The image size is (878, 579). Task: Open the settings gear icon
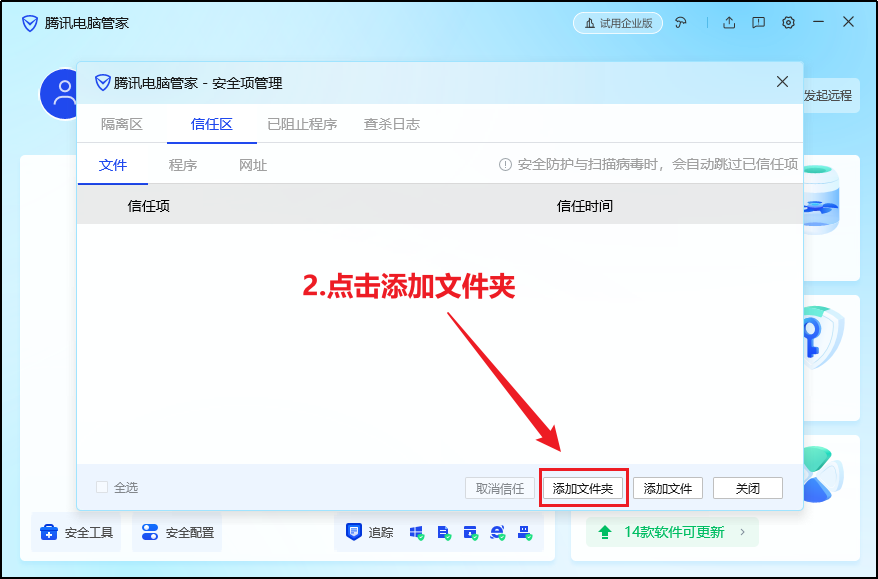(x=788, y=23)
